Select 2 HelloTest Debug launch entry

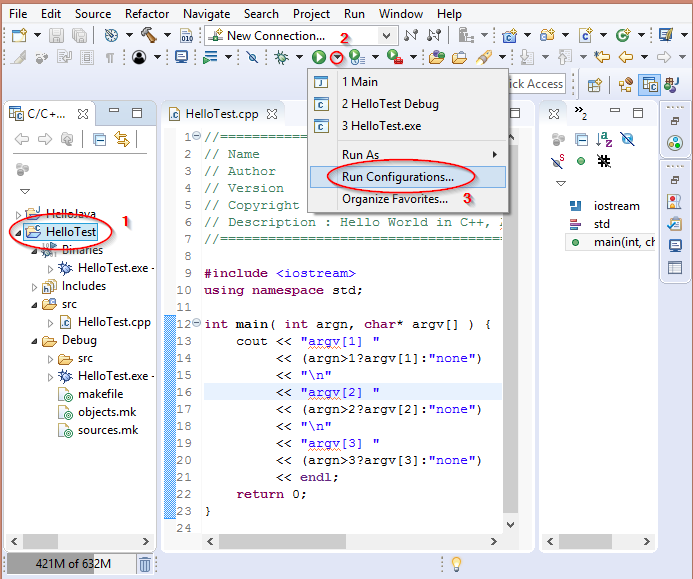pos(390,104)
